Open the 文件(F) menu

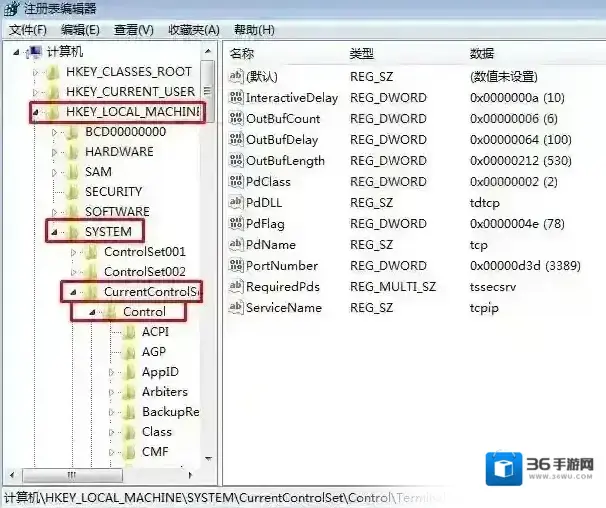point(27,30)
